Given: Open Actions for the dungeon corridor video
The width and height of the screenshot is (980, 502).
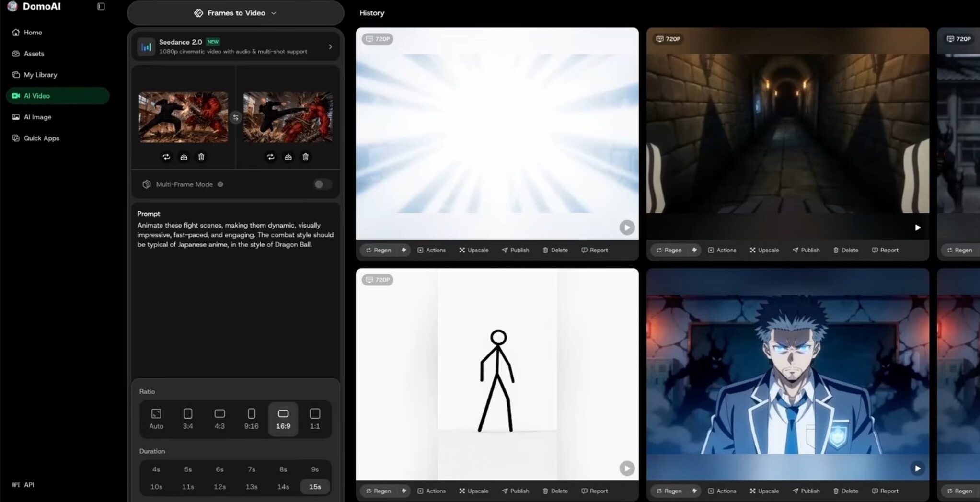Looking at the screenshot, I should point(722,250).
